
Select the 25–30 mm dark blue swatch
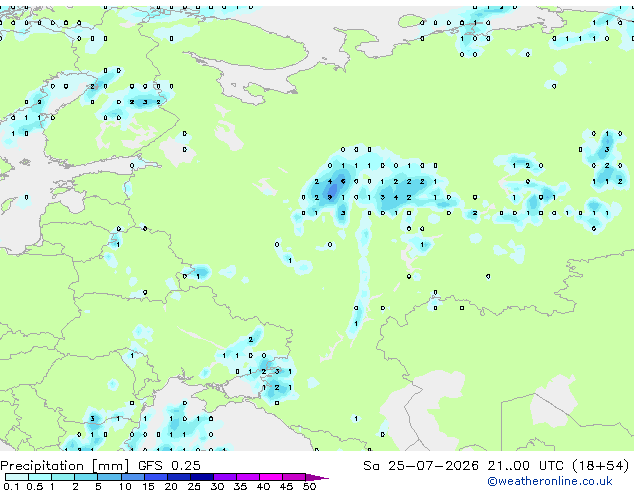click(x=202, y=477)
